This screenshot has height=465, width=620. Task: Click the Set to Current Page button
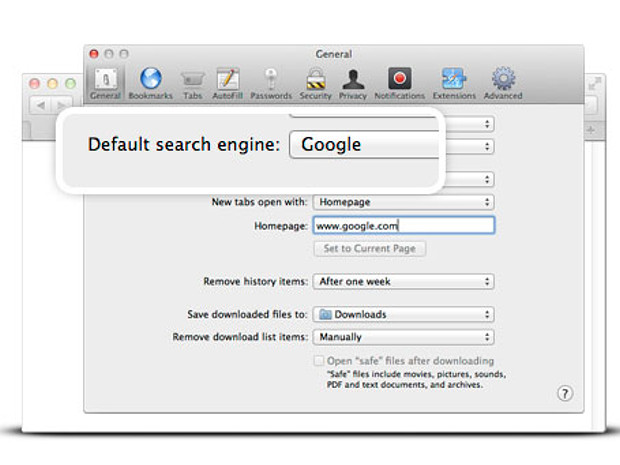pyautogui.click(x=370, y=249)
